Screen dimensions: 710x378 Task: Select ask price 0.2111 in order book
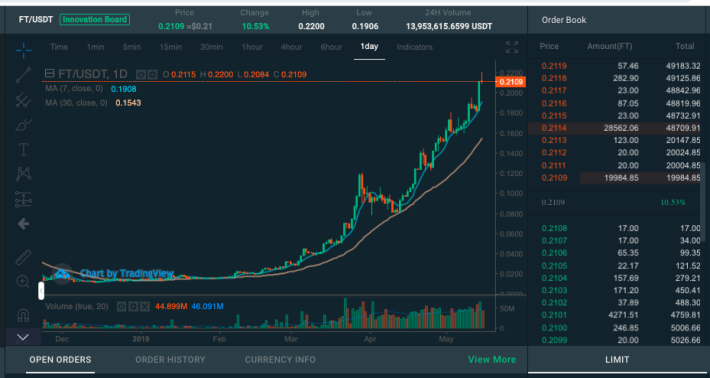[554, 165]
